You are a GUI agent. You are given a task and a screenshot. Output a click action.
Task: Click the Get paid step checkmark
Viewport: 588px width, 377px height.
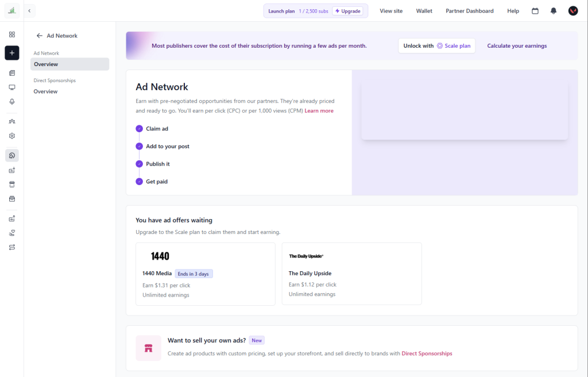[x=139, y=182]
